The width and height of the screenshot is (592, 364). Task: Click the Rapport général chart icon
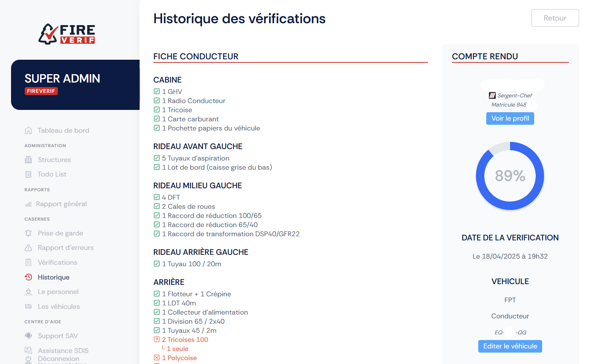click(29, 204)
